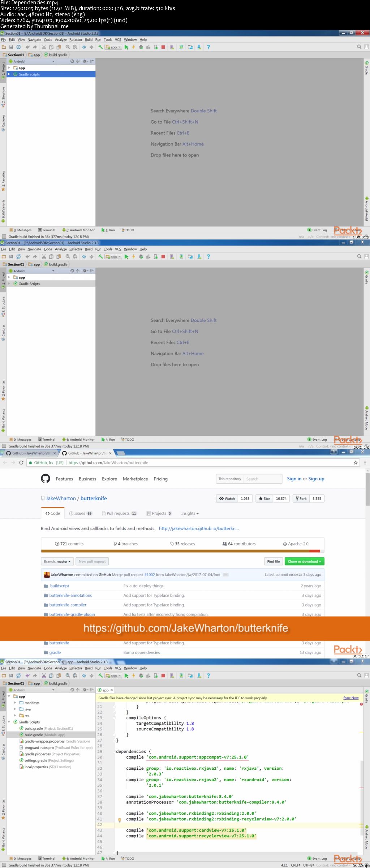Open Refactor menu in bottom Android Studio window
This screenshot has width=370, height=868.
pos(76,668)
